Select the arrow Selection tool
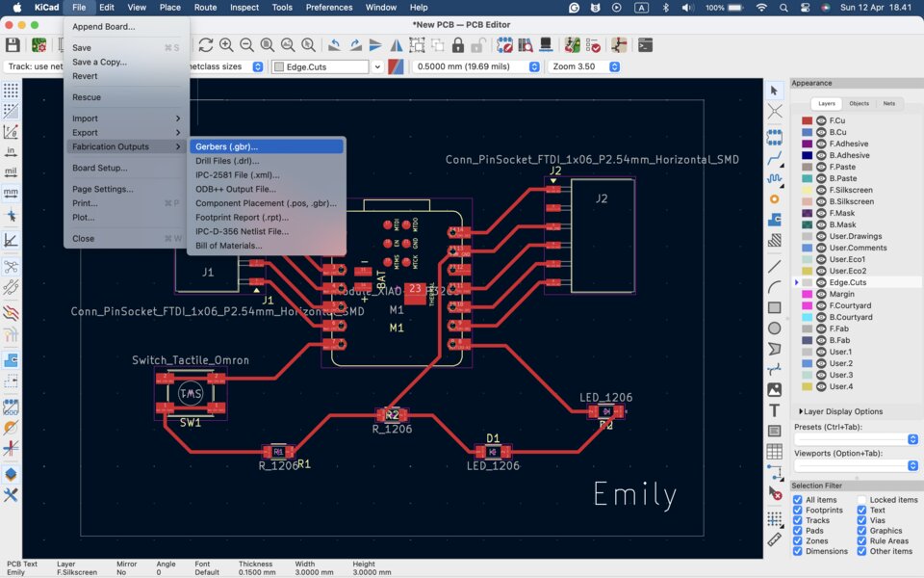Viewport: 924px width, 578px height. click(x=774, y=91)
